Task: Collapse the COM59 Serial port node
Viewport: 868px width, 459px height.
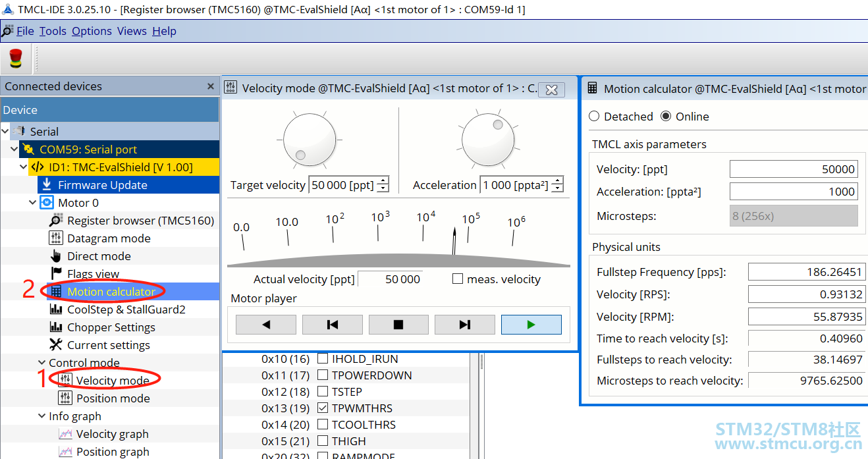Action: tap(14, 149)
